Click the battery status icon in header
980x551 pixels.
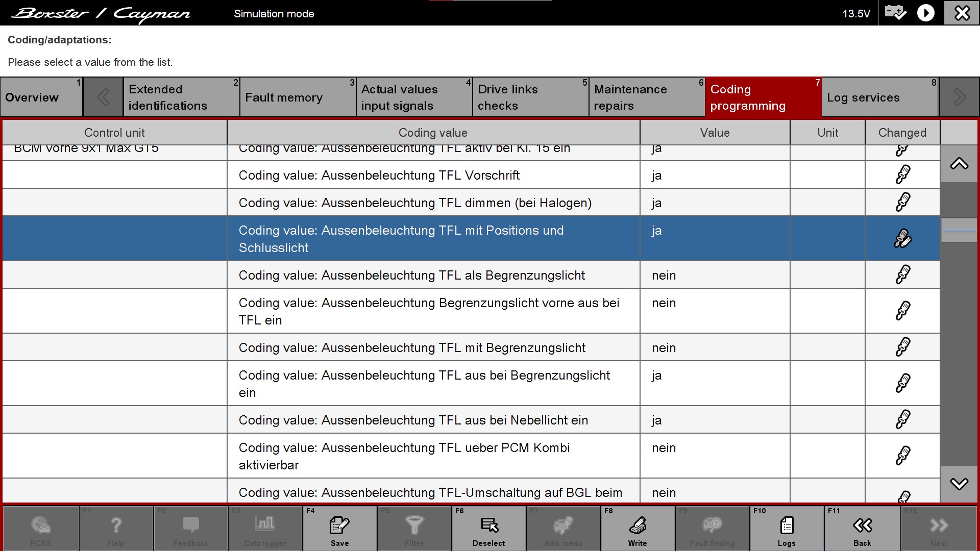coord(895,13)
